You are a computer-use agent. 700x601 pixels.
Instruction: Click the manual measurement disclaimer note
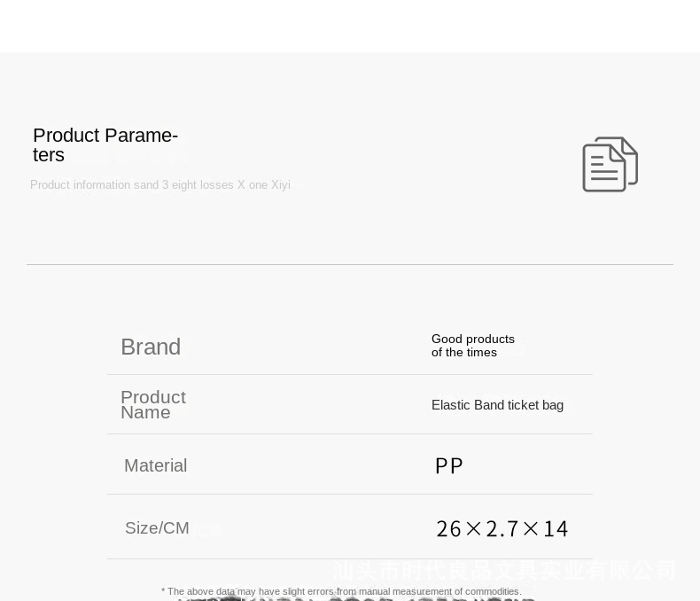point(341,591)
